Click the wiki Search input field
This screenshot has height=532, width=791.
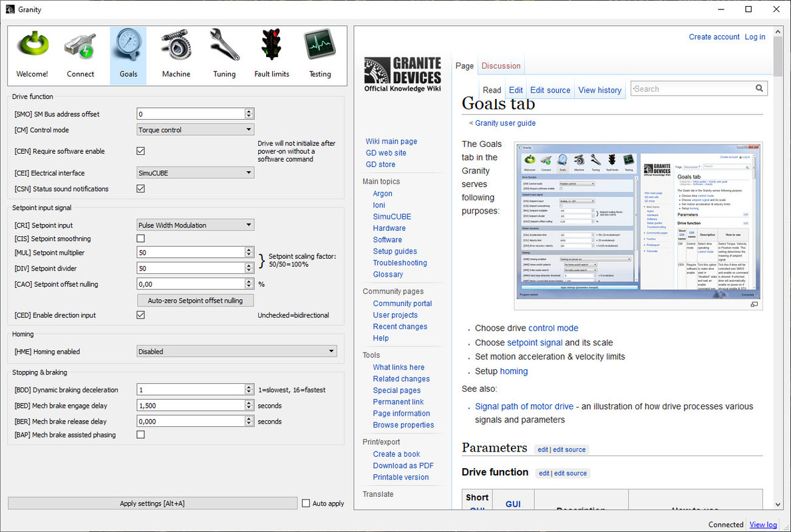[692, 88]
